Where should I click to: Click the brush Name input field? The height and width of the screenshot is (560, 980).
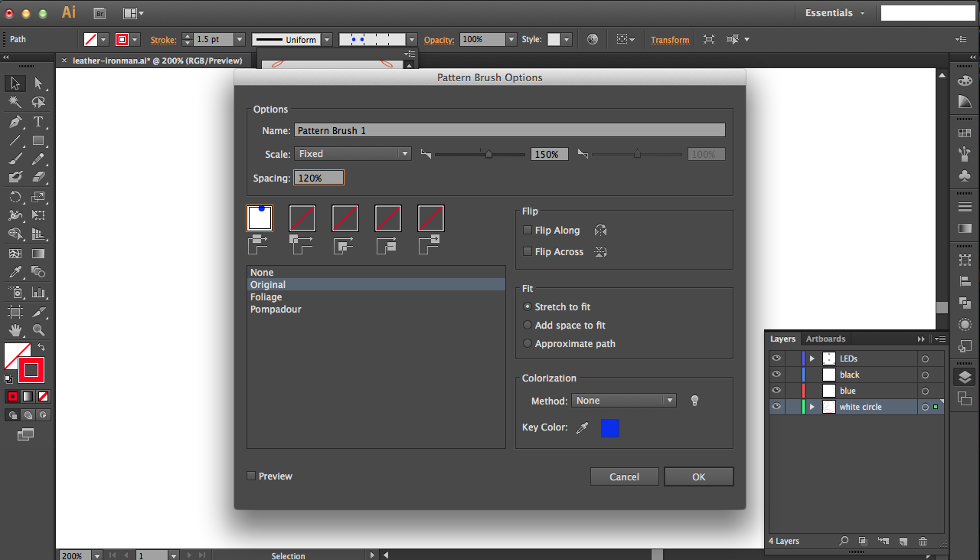tap(510, 130)
